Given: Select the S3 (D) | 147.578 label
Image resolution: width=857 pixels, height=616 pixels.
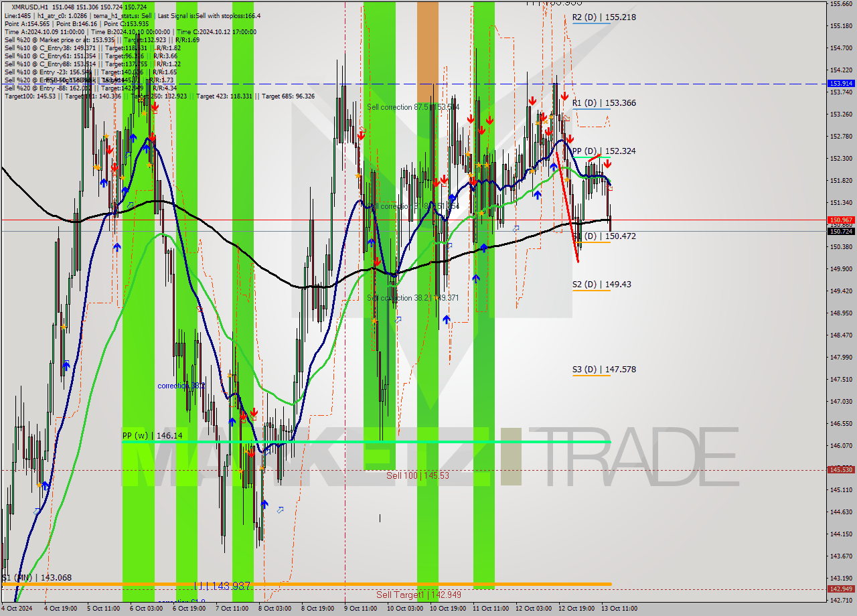Looking at the screenshot, I should 604,370.
